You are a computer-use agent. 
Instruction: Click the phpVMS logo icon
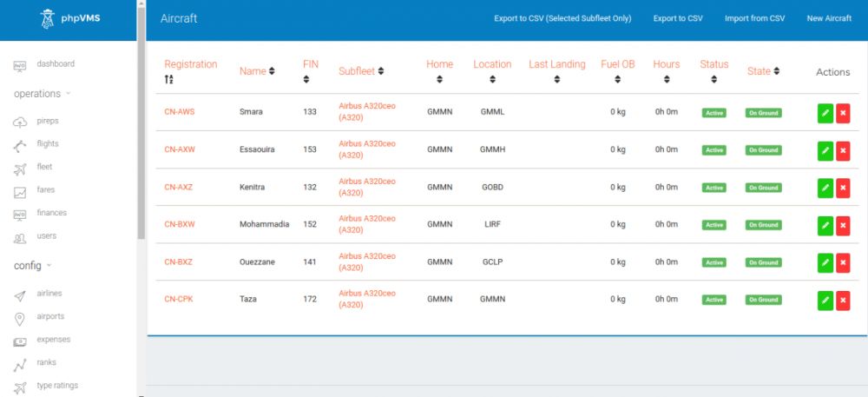(48, 18)
